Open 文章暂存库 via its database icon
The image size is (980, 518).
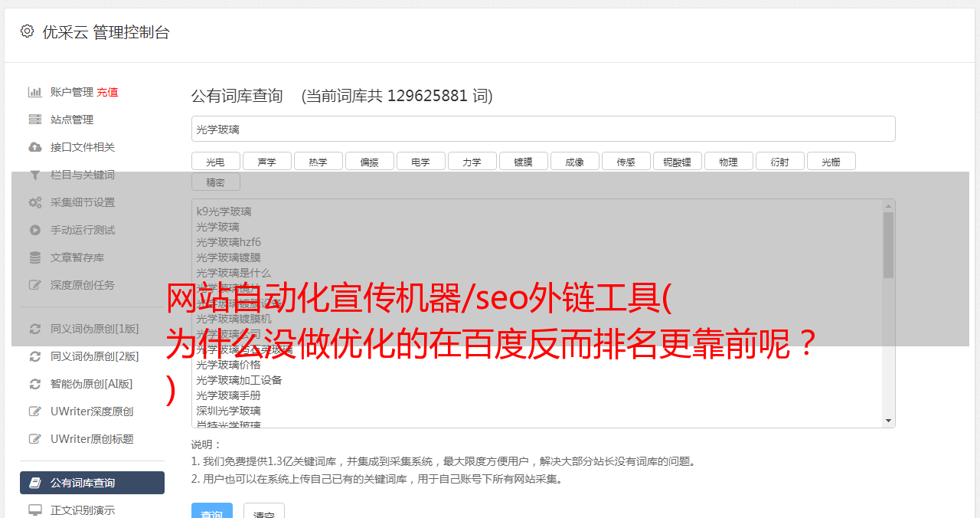(x=35, y=257)
